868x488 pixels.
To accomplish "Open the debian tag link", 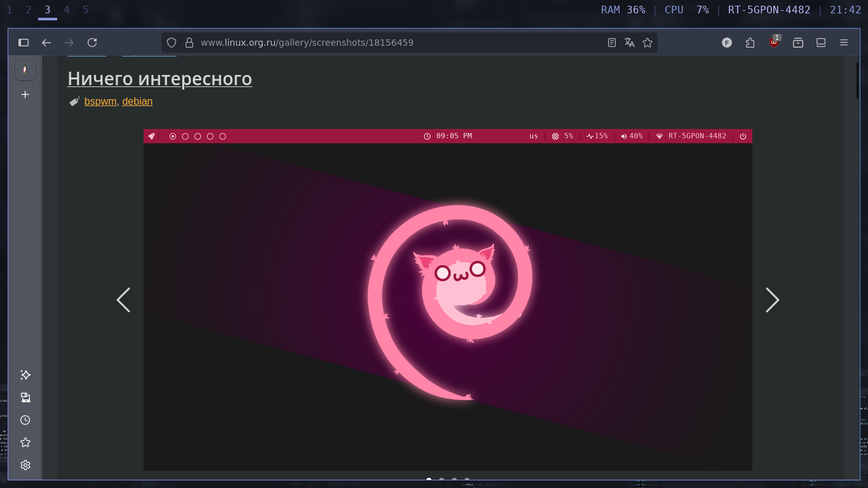I will coord(137,101).
